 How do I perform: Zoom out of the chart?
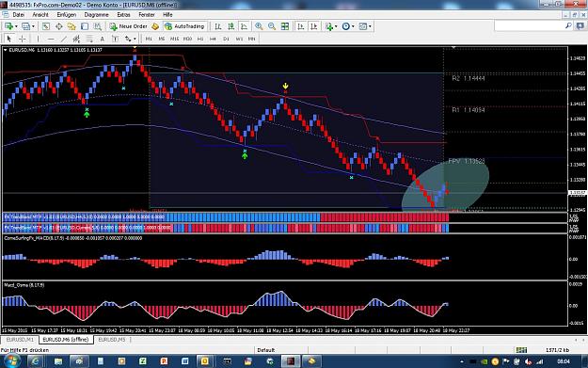(272, 26)
